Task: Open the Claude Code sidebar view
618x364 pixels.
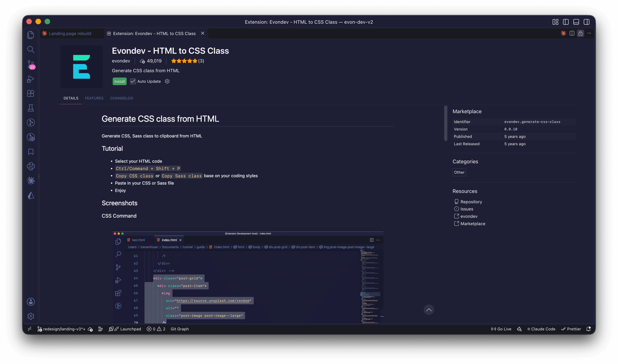Action: (31, 181)
